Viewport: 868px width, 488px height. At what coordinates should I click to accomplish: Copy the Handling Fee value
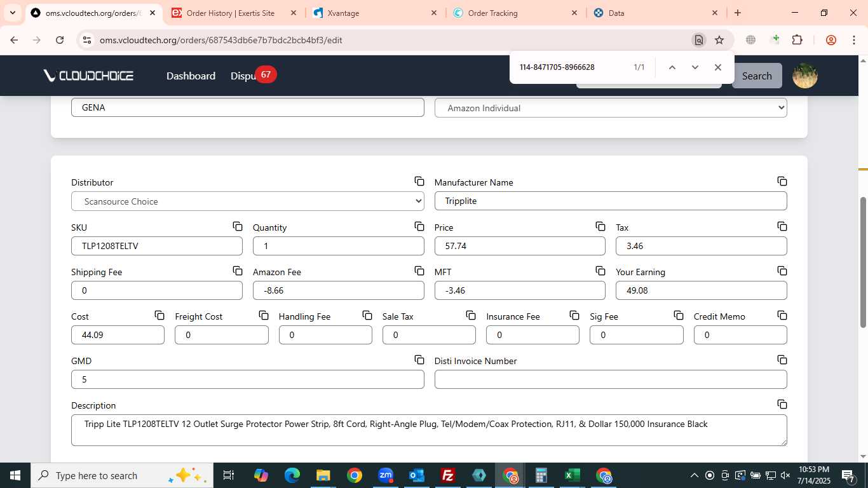click(367, 316)
